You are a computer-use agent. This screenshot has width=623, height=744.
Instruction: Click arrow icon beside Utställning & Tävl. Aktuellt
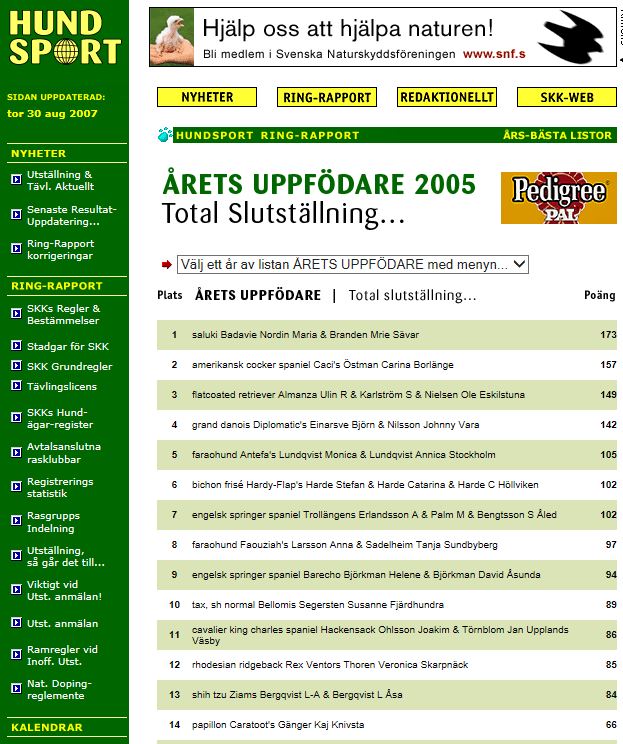[16, 179]
